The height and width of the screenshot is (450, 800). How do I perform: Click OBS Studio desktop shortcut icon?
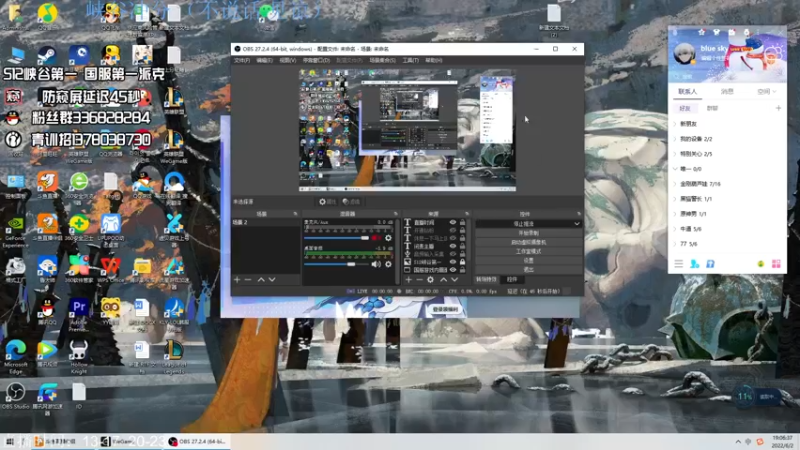tap(15, 396)
